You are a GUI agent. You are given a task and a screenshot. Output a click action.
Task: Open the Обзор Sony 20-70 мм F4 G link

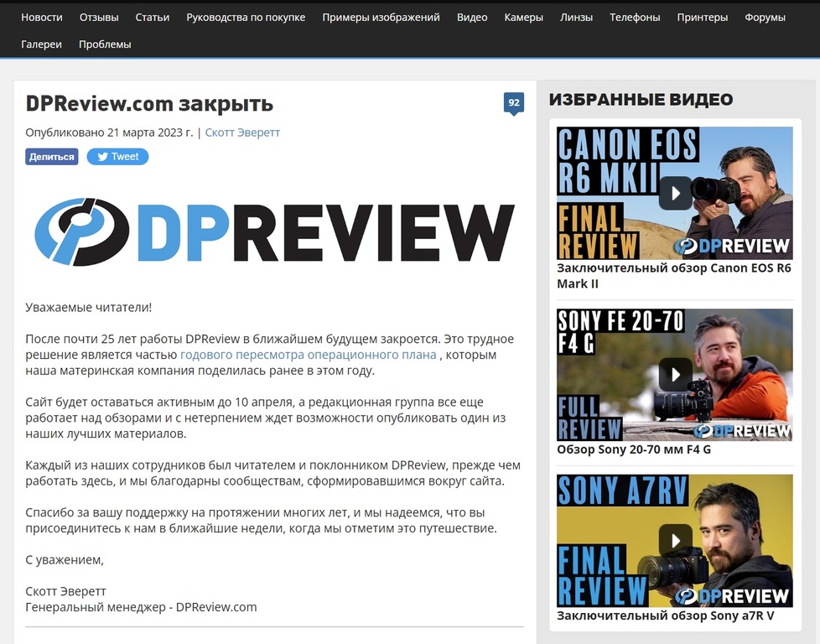click(633, 449)
